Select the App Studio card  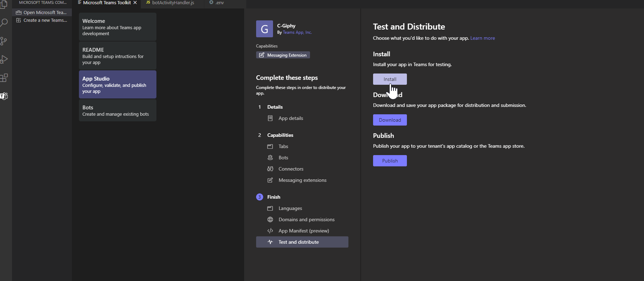[118, 84]
